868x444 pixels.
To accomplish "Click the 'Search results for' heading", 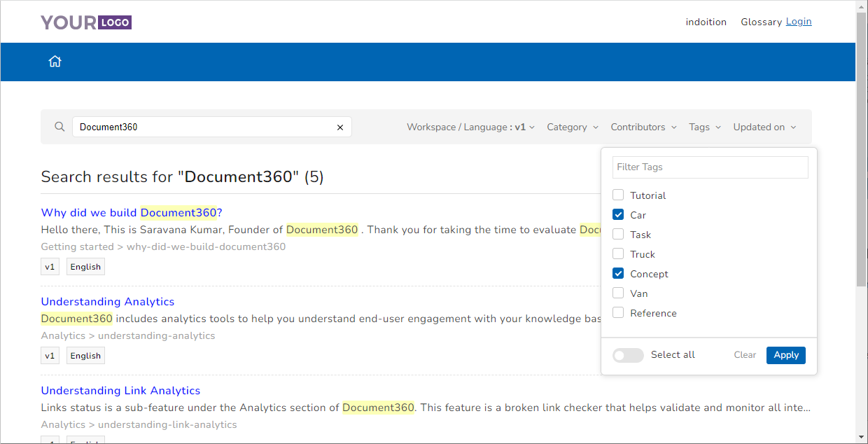I will (x=182, y=176).
